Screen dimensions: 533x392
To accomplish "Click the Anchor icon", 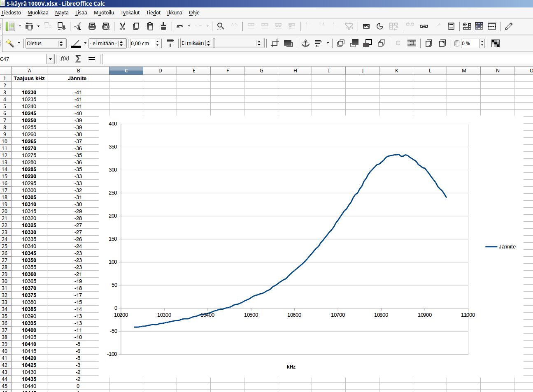I will pyautogui.click(x=305, y=43).
